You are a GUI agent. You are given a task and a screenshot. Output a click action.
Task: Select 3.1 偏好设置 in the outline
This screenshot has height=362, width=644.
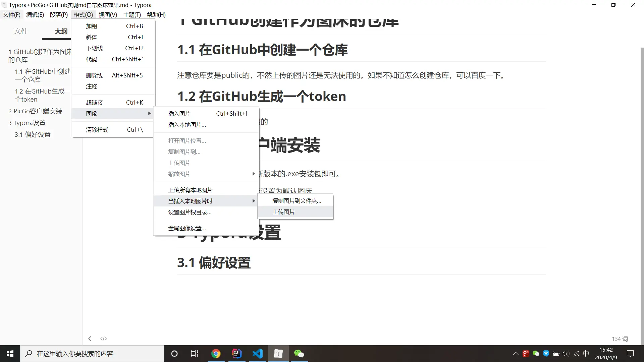pos(32,134)
